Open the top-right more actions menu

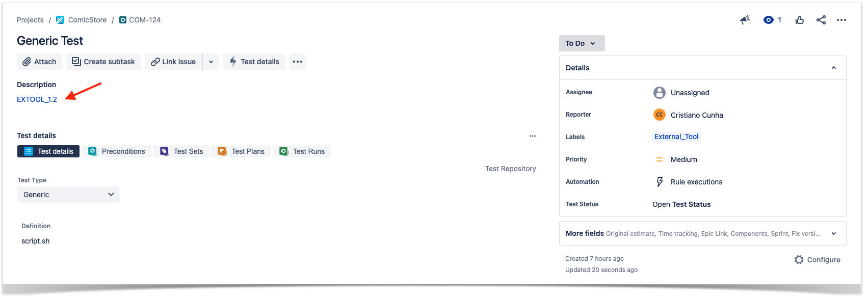tap(841, 20)
